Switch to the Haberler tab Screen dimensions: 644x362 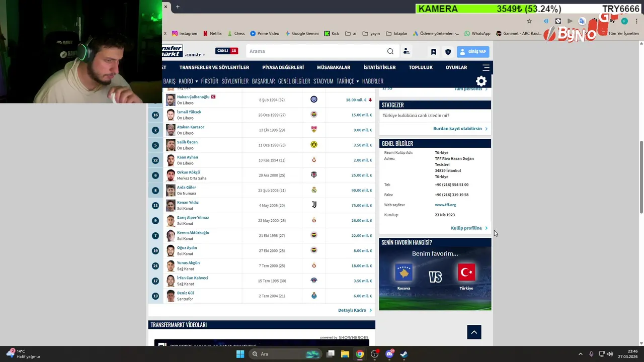373,81
